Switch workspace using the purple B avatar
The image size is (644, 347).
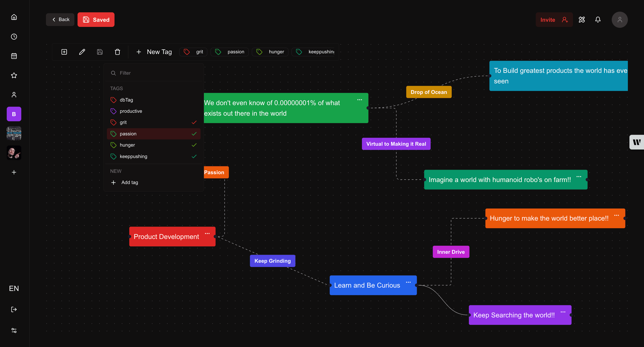[14, 114]
